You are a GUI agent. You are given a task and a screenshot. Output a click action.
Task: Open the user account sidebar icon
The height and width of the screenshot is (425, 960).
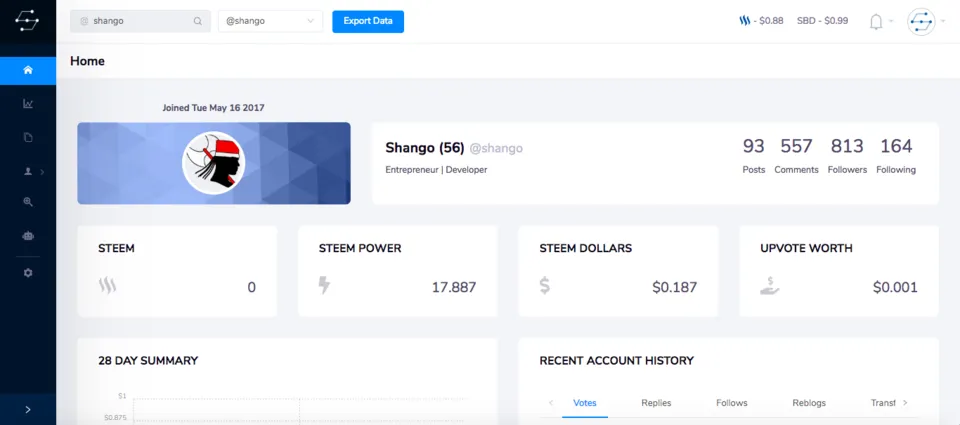pyautogui.click(x=28, y=172)
